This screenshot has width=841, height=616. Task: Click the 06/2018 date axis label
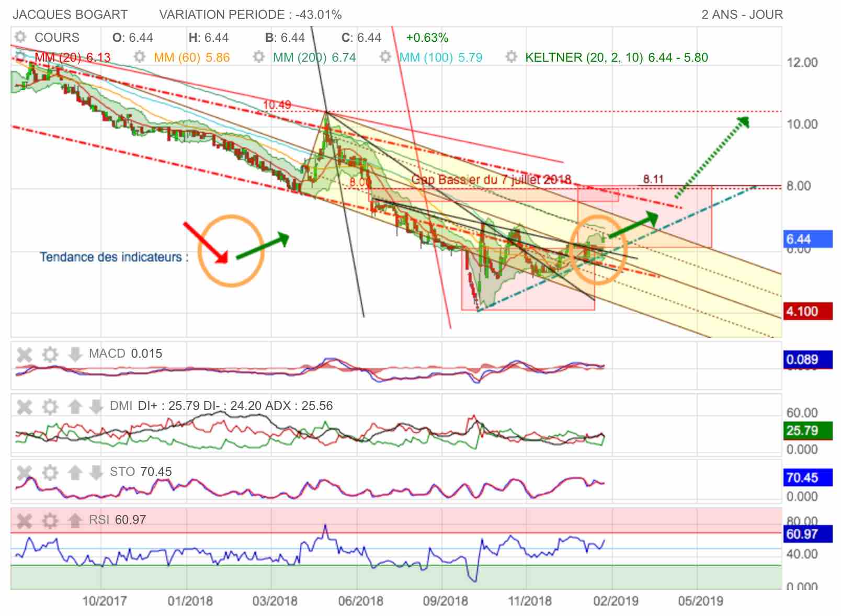click(360, 601)
